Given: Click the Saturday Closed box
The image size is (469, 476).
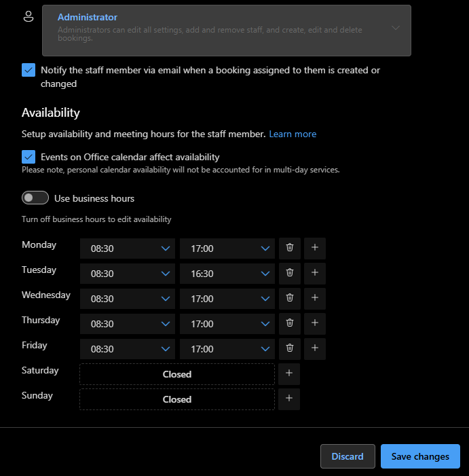Looking at the screenshot, I should click(177, 374).
